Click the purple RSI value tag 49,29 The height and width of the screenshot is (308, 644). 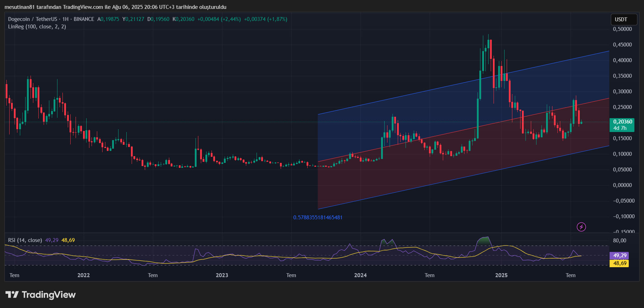pos(619,255)
